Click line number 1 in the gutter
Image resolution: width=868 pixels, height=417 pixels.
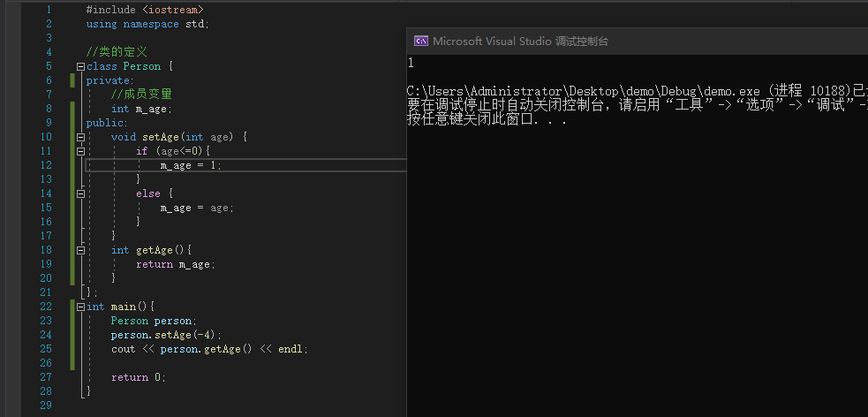coord(49,10)
